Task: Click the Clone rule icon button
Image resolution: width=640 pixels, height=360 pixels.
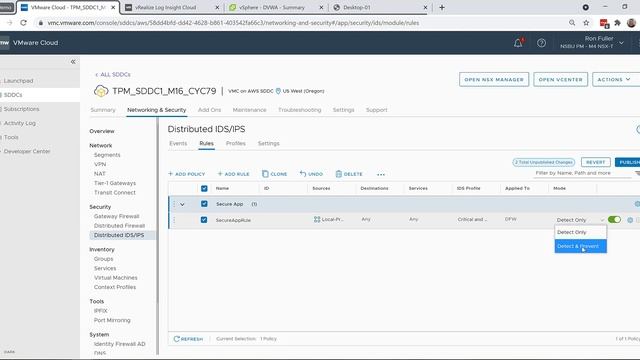Action: point(274,174)
